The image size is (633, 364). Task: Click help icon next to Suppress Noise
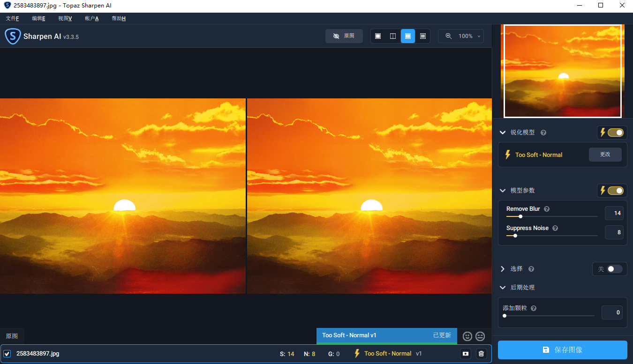pyautogui.click(x=555, y=228)
